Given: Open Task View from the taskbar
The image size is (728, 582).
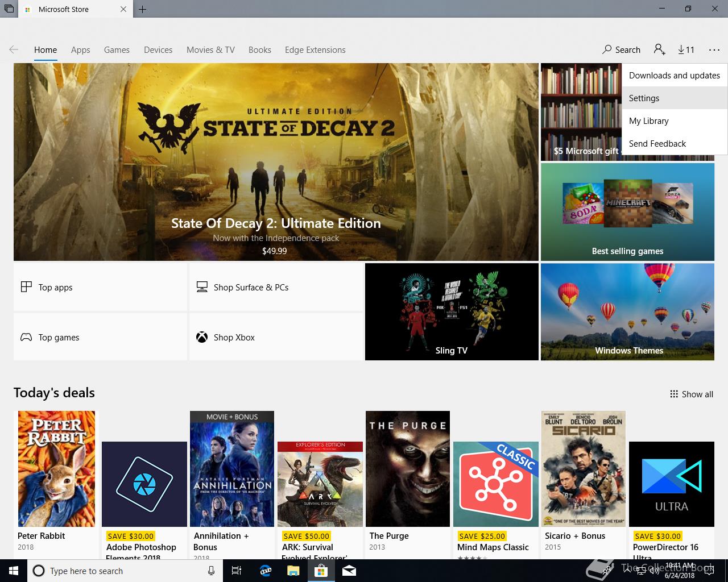Looking at the screenshot, I should 237,571.
